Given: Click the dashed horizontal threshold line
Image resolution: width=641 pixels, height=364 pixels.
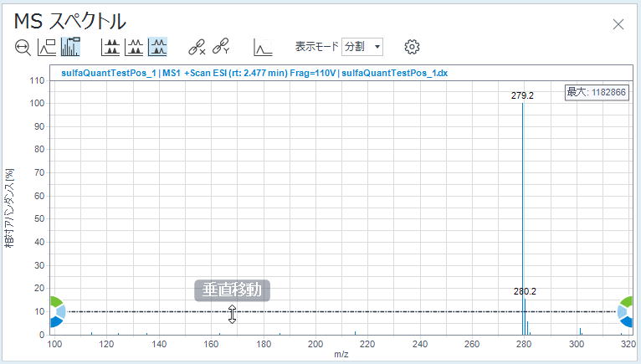Looking at the screenshot, I should (341, 311).
